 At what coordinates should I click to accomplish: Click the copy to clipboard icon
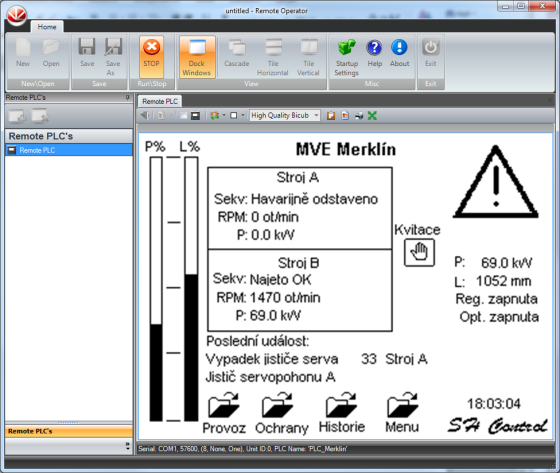[331, 115]
